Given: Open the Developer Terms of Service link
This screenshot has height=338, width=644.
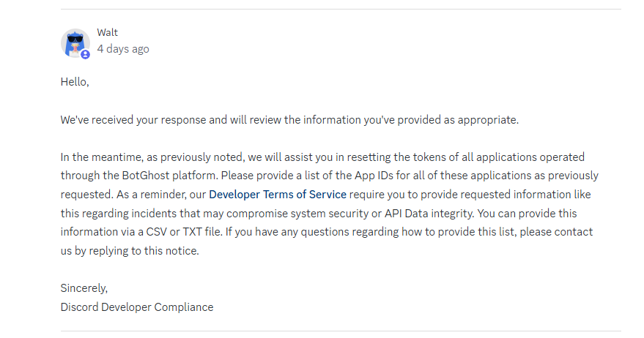Looking at the screenshot, I should [278, 195].
